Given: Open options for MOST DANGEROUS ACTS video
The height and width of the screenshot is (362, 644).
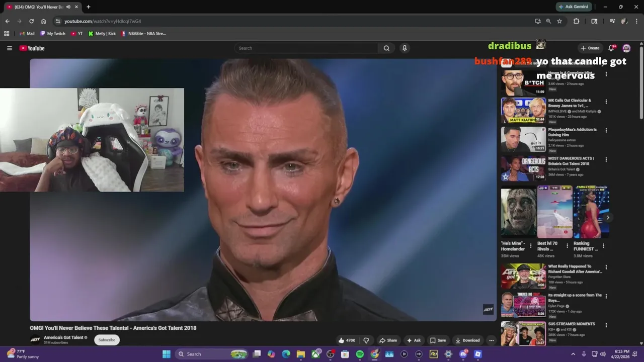Looking at the screenshot, I should pos(606,159).
